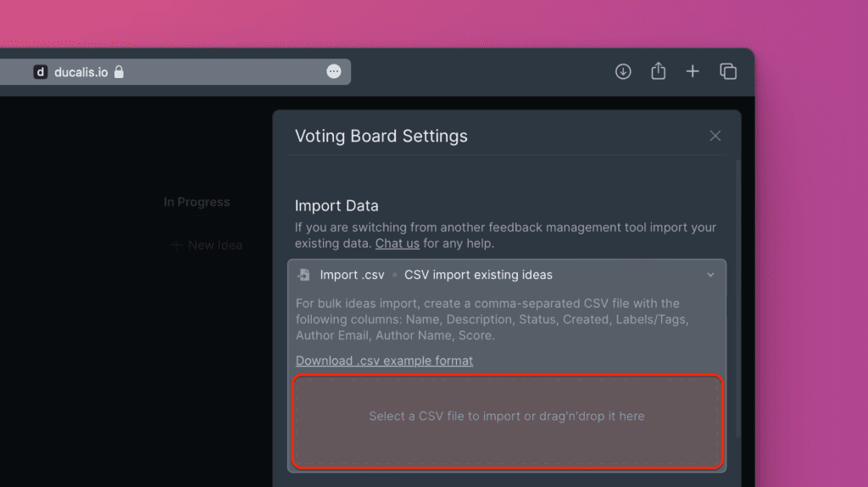The height and width of the screenshot is (487, 868).
Task: Click the In Progress column header
Action: (x=197, y=202)
